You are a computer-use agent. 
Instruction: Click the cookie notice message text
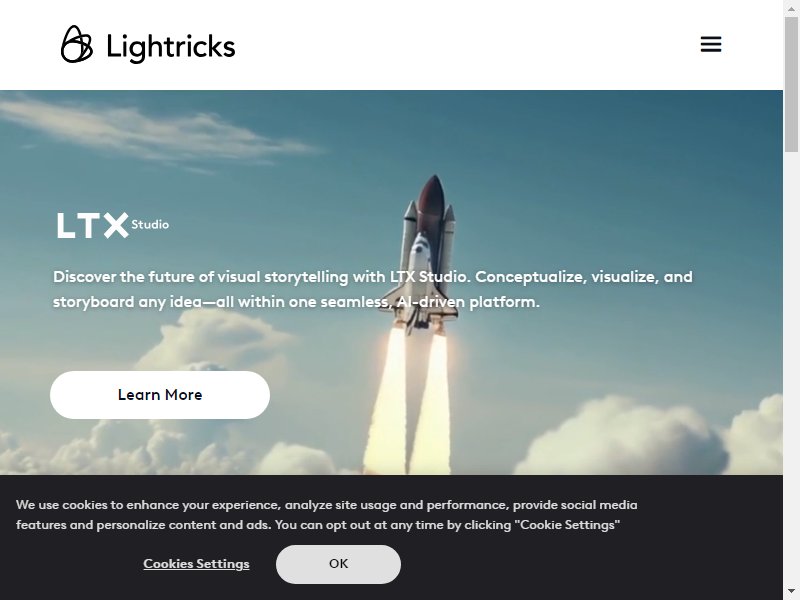(327, 515)
